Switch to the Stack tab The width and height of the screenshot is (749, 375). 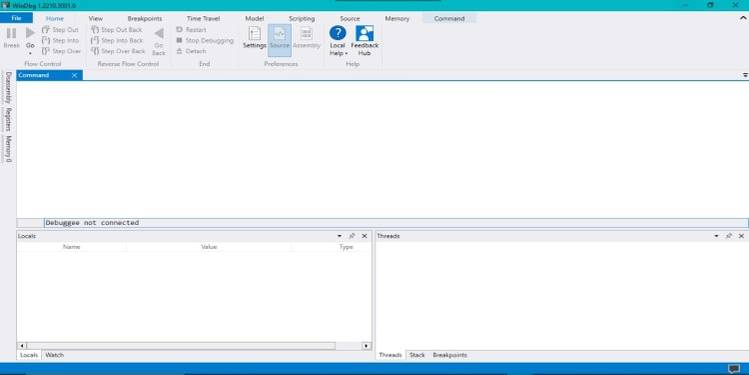[417, 355]
